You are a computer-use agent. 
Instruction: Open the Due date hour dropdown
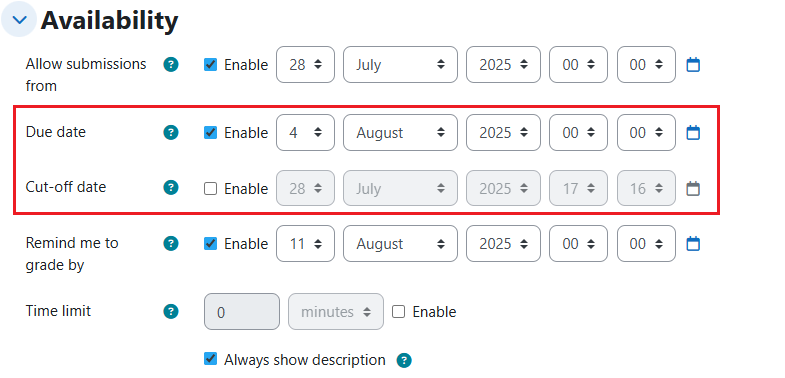[578, 133]
